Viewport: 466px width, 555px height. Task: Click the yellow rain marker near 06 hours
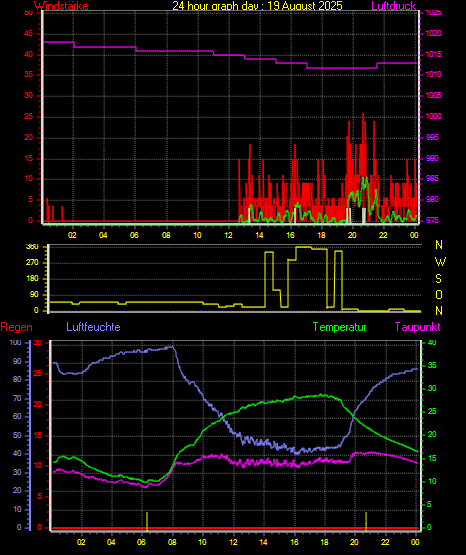[x=146, y=521]
